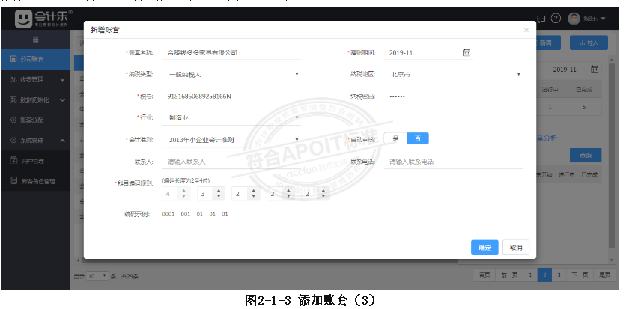Viewport: 644px width, 309px height.
Task: Set 自动审核 to 是
Action: (x=395, y=138)
